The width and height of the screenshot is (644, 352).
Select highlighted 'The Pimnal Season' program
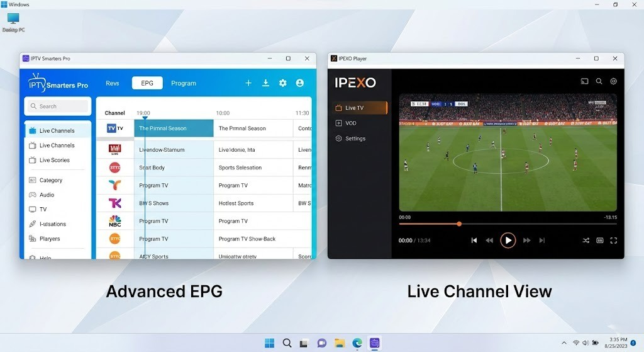(174, 128)
